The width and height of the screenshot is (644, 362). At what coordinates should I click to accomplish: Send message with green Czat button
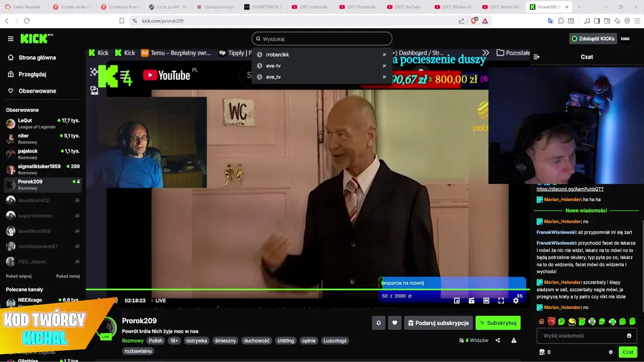tap(628, 352)
